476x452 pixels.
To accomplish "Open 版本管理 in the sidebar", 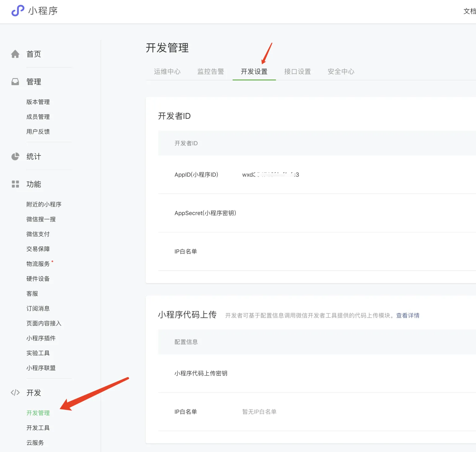I will click(38, 102).
